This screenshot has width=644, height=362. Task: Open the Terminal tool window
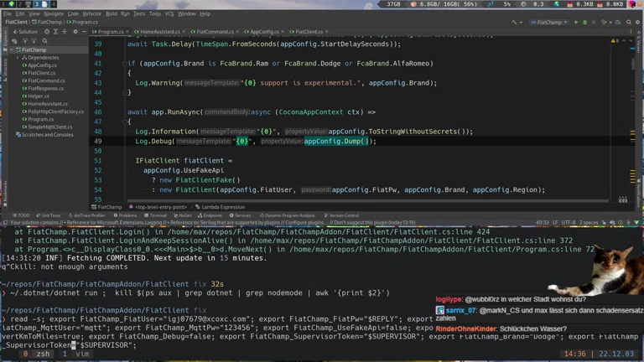pos(155,215)
